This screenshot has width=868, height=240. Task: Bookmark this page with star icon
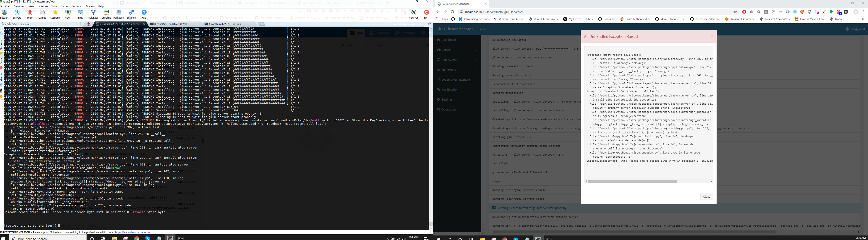(x=735, y=12)
